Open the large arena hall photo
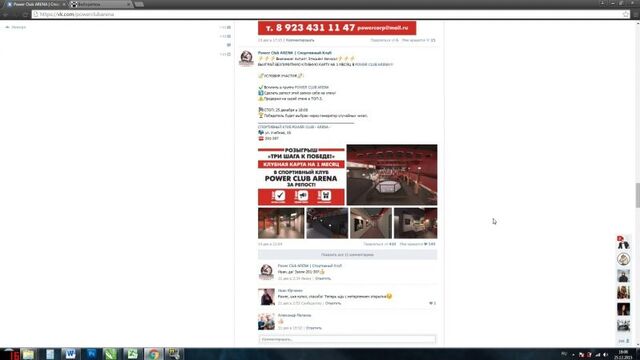 click(x=392, y=175)
